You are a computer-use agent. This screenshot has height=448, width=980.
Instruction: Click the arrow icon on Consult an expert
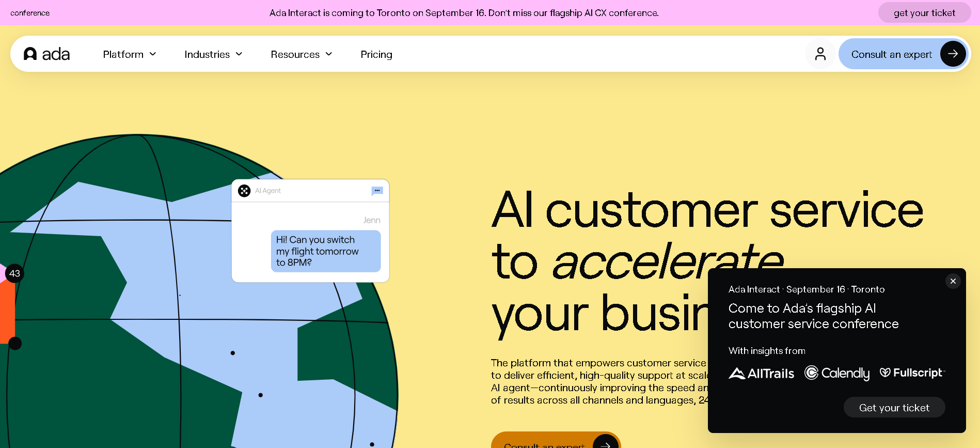(x=953, y=54)
